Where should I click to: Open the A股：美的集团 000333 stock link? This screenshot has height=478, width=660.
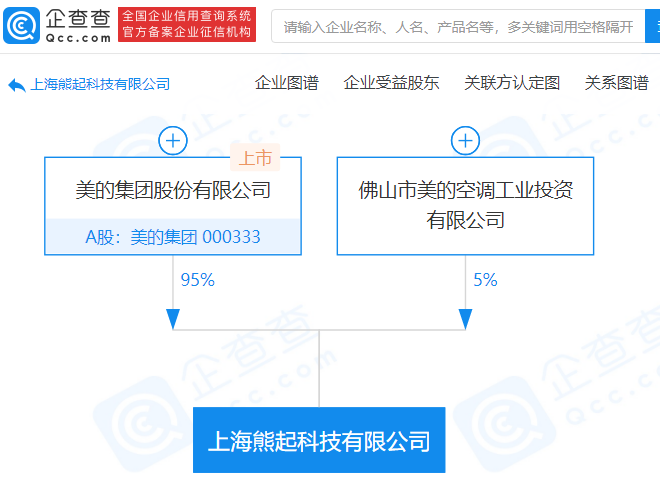[x=173, y=237]
